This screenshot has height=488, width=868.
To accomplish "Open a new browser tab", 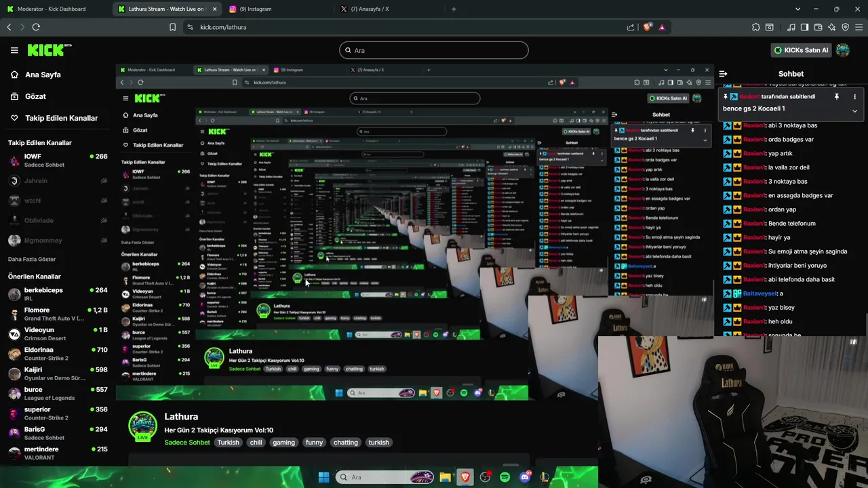I will pyautogui.click(x=454, y=9).
